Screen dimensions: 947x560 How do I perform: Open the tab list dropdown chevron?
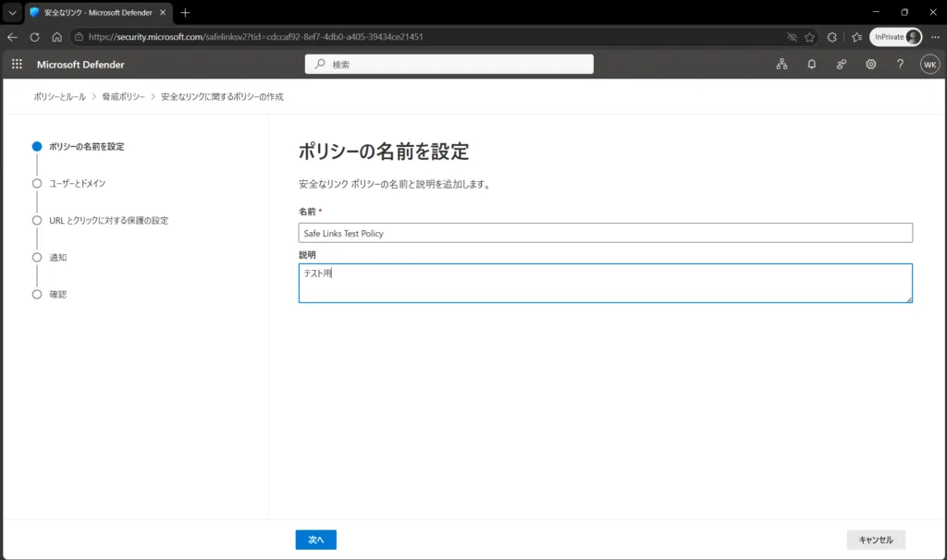click(12, 12)
